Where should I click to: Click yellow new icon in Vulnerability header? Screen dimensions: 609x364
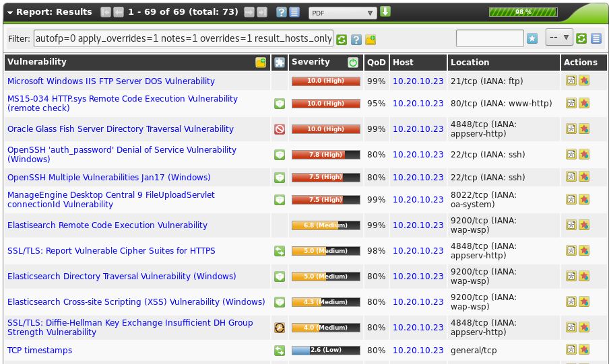point(261,63)
